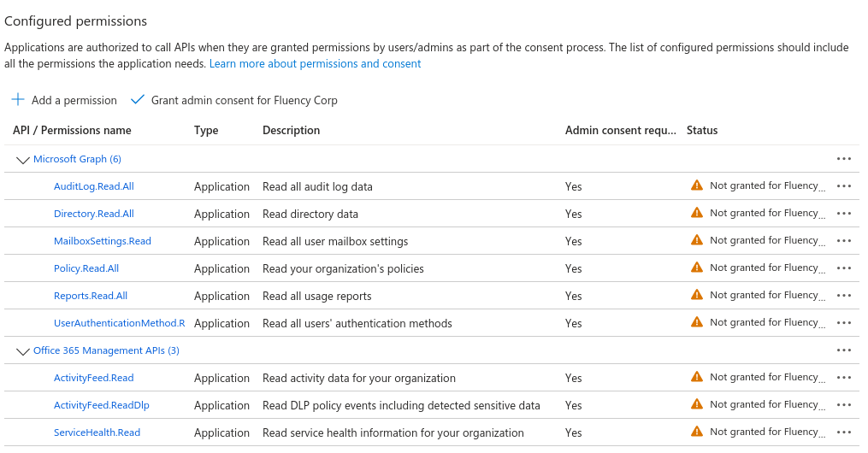The width and height of the screenshot is (868, 453).
Task: Click the warning icon in ServiceHealth.Read status
Action: click(697, 432)
